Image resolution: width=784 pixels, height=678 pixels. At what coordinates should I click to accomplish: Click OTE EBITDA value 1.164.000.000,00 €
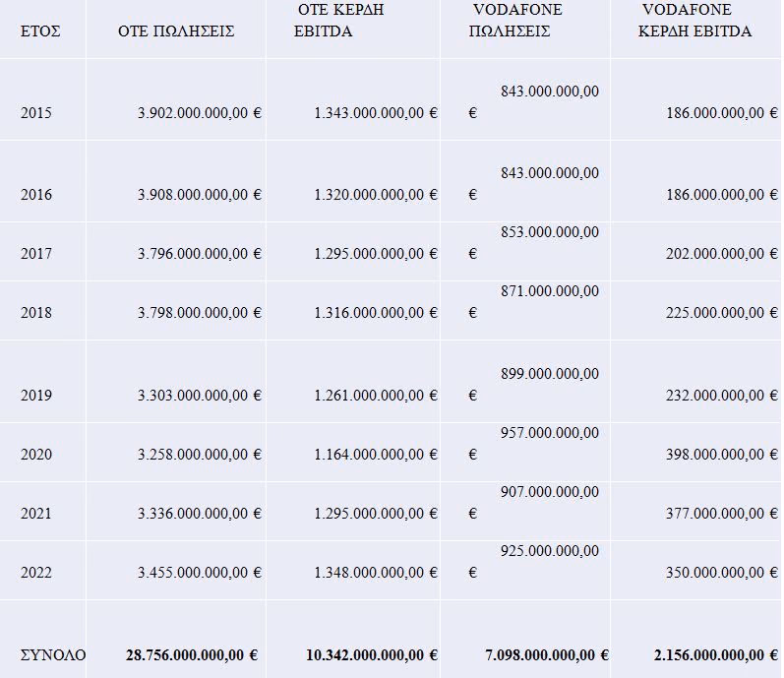point(376,455)
